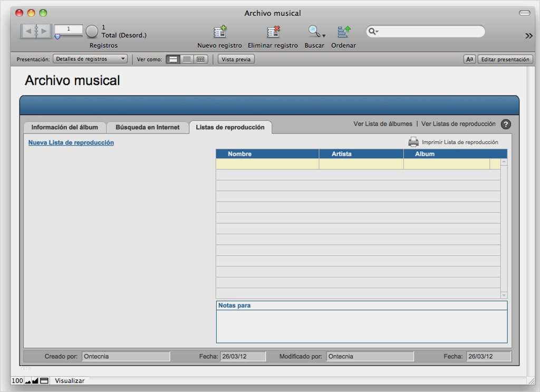Click the zoom level 100 box
This screenshot has width=540, height=392.
(17, 380)
